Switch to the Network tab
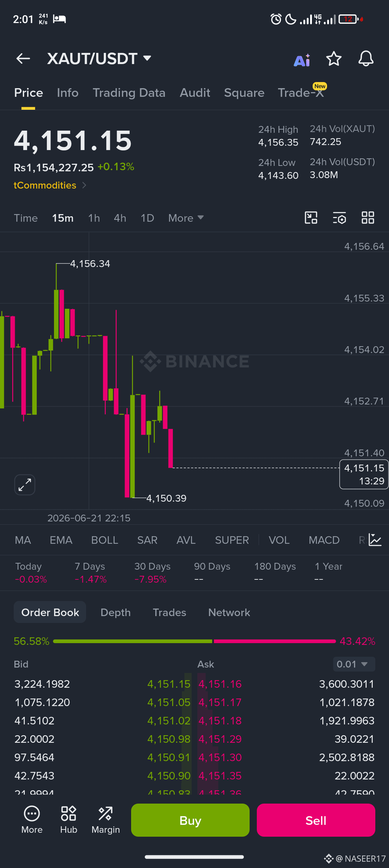The height and width of the screenshot is (868, 389). (x=229, y=612)
